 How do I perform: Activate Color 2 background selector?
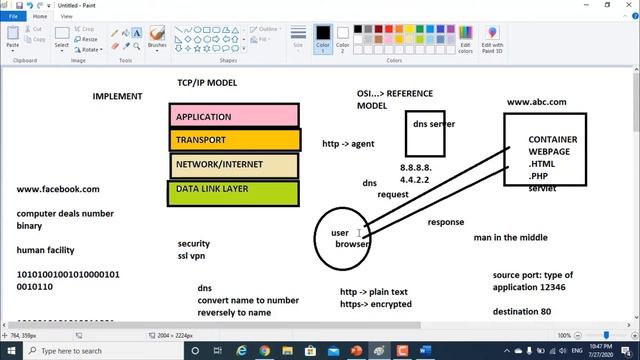(342, 39)
